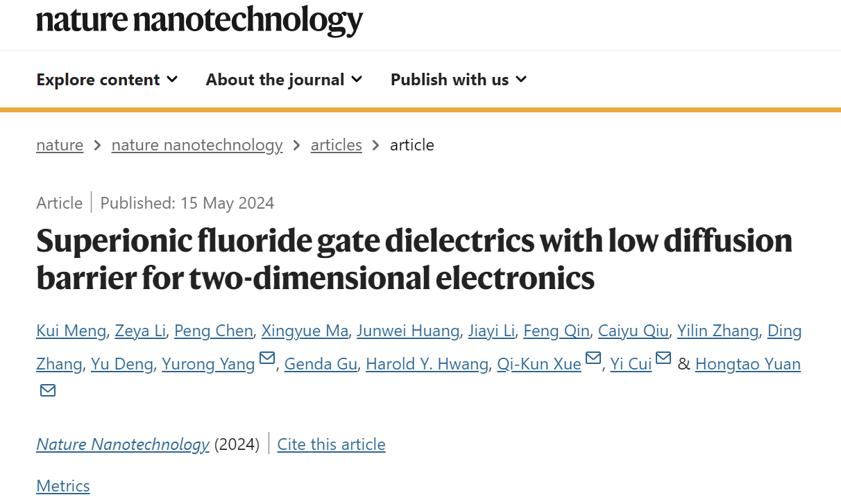Select author Junwei Huang link
841x504 pixels.
408,331
